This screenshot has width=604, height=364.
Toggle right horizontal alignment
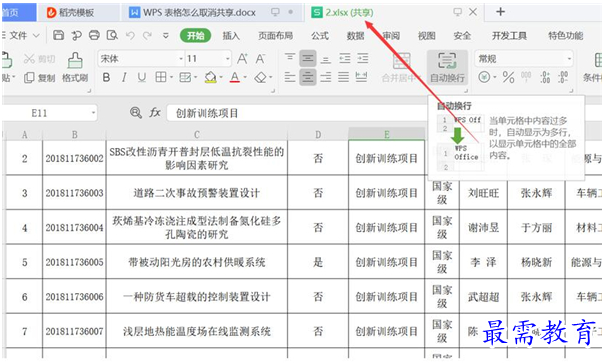[325, 77]
